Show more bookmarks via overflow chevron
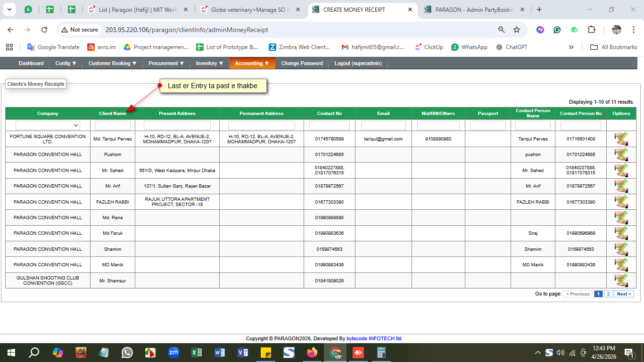644x362 pixels. click(x=571, y=47)
